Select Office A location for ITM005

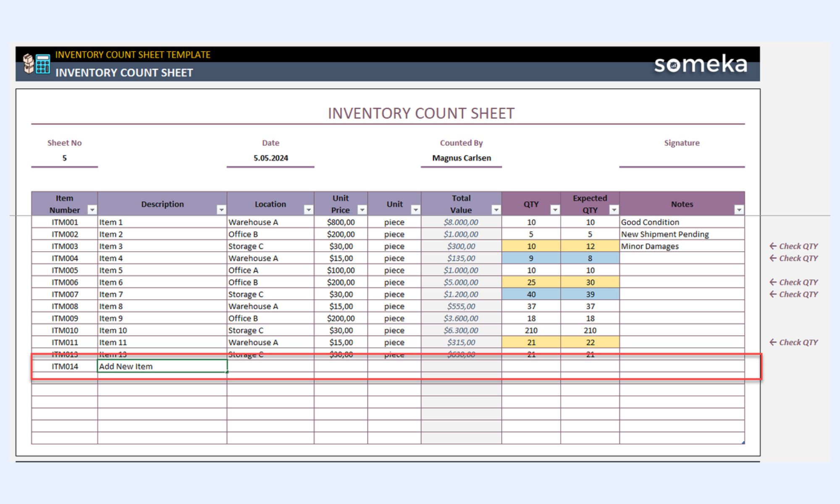click(x=270, y=270)
